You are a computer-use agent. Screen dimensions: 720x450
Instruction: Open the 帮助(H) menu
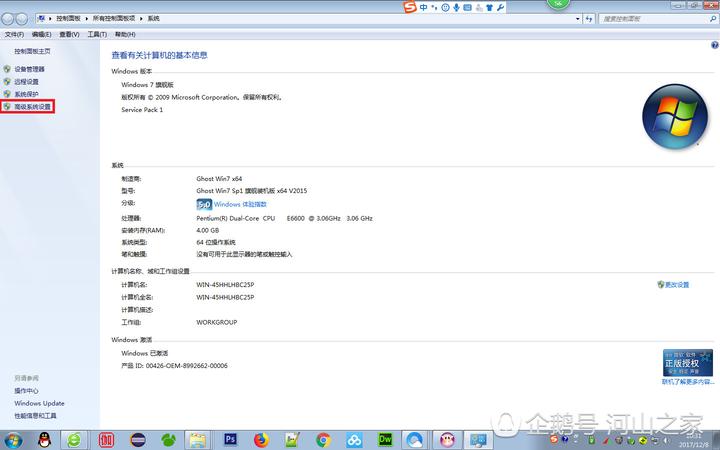125,34
